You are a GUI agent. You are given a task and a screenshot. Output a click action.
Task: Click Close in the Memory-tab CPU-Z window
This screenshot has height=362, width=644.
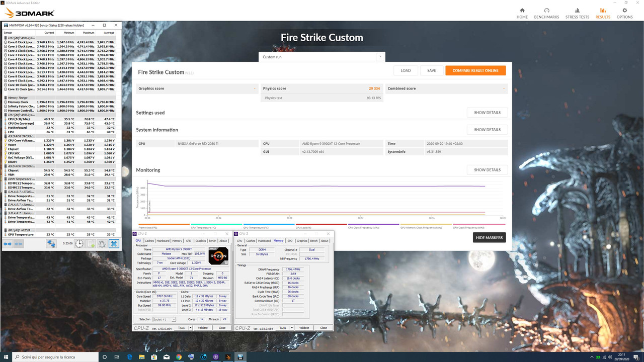324,328
